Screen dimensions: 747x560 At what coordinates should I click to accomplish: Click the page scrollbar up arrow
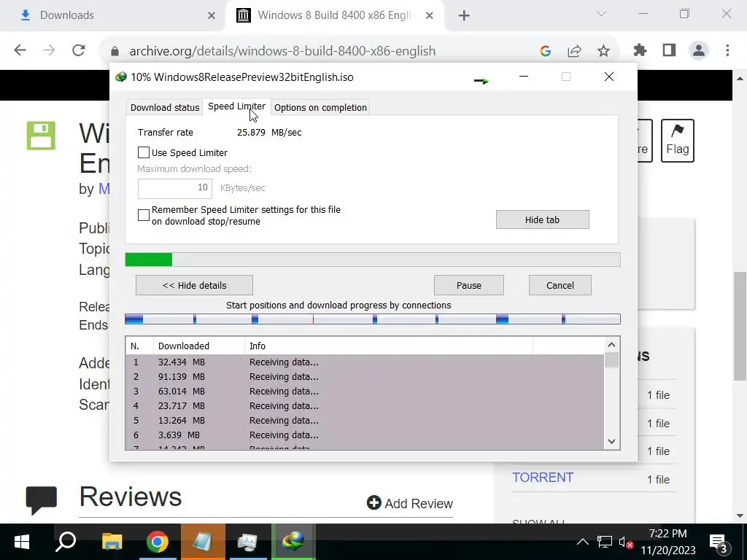pyautogui.click(x=740, y=78)
